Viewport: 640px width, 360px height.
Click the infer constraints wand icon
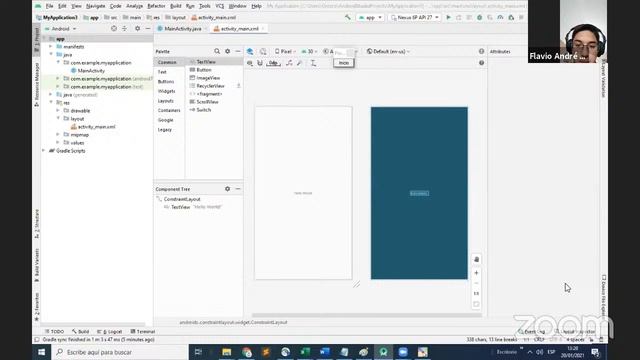coord(300,63)
